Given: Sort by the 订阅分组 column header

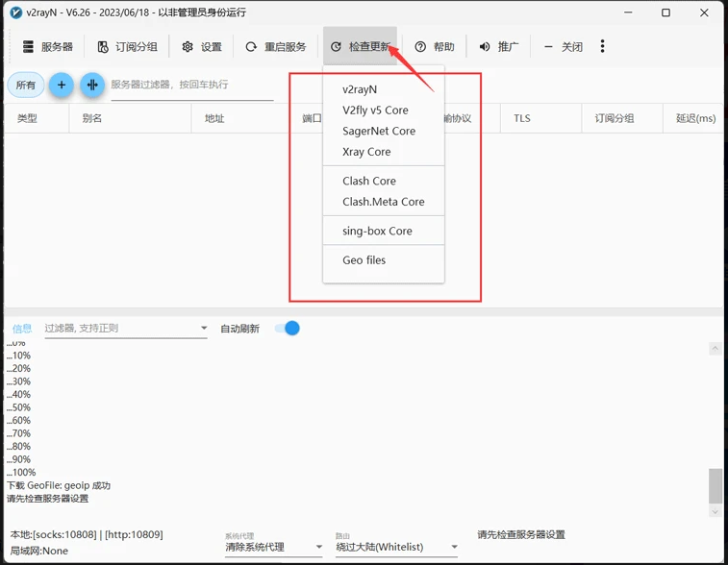Looking at the screenshot, I should (x=622, y=118).
